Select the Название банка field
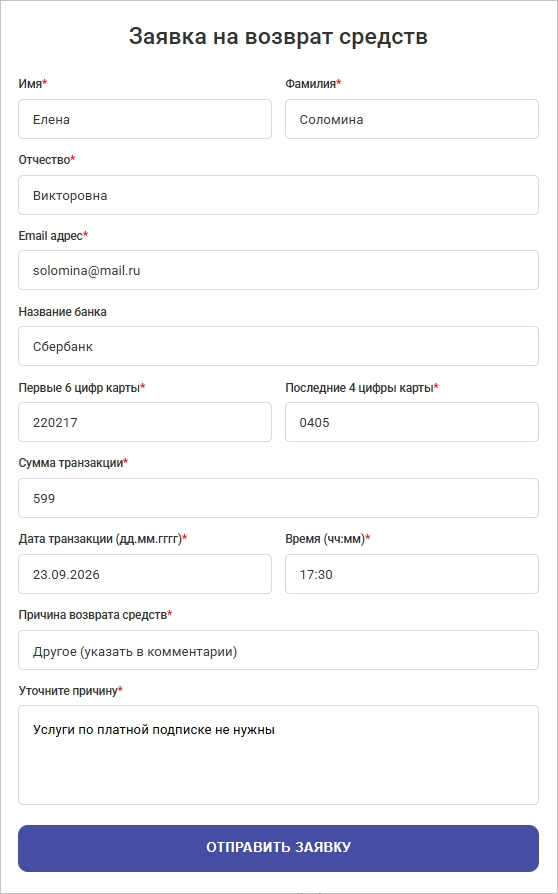This screenshot has width=558, height=894. pyautogui.click(x=278, y=346)
